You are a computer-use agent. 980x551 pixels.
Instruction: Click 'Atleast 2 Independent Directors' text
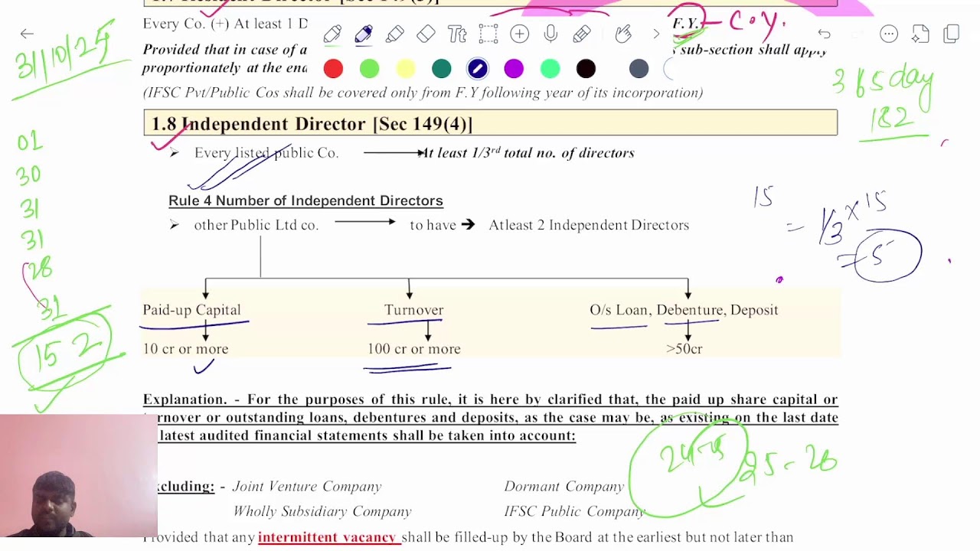tap(589, 225)
